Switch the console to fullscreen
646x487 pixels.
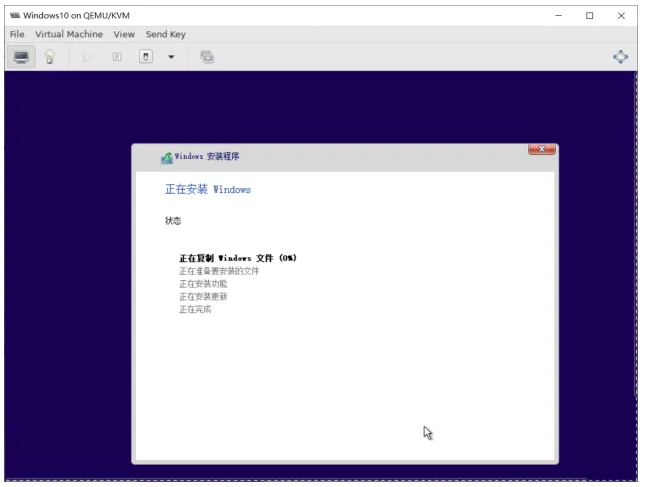click(620, 57)
